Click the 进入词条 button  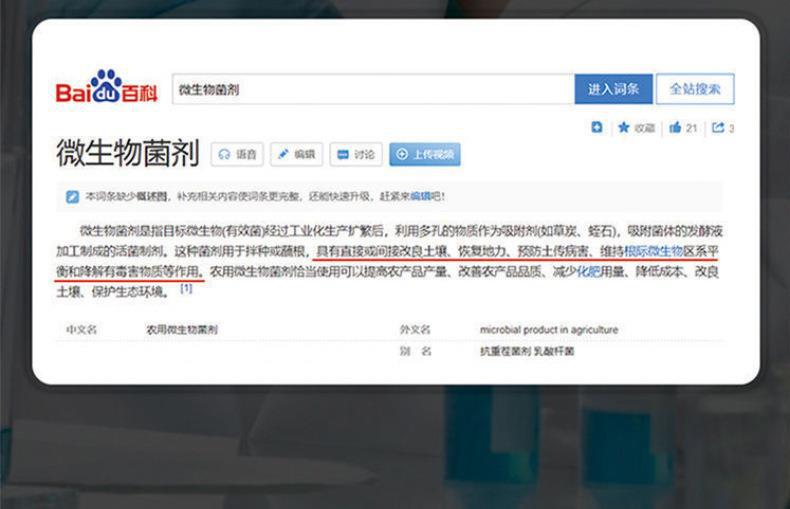point(613,89)
